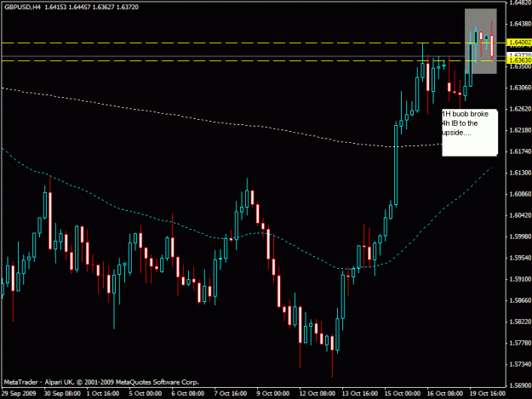The image size is (532, 399).
Task: Click the 1.60860 price axis label
Action: [x=520, y=194]
